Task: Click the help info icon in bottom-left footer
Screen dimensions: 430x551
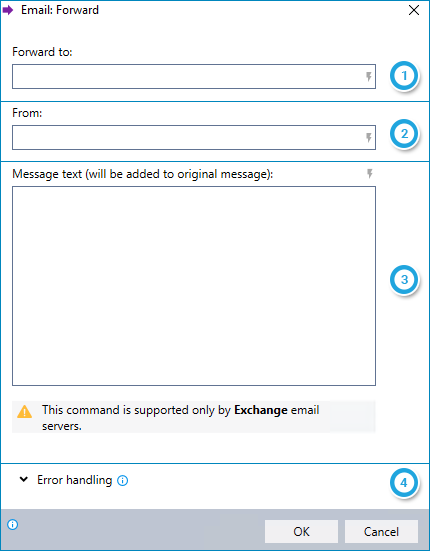Action: pyautogui.click(x=13, y=525)
